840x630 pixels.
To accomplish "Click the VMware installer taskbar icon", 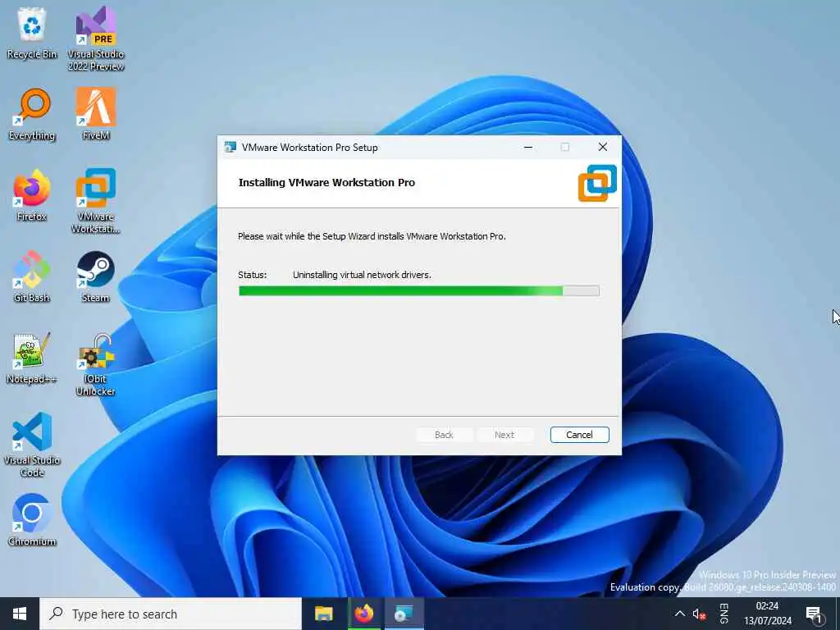I will (x=404, y=614).
